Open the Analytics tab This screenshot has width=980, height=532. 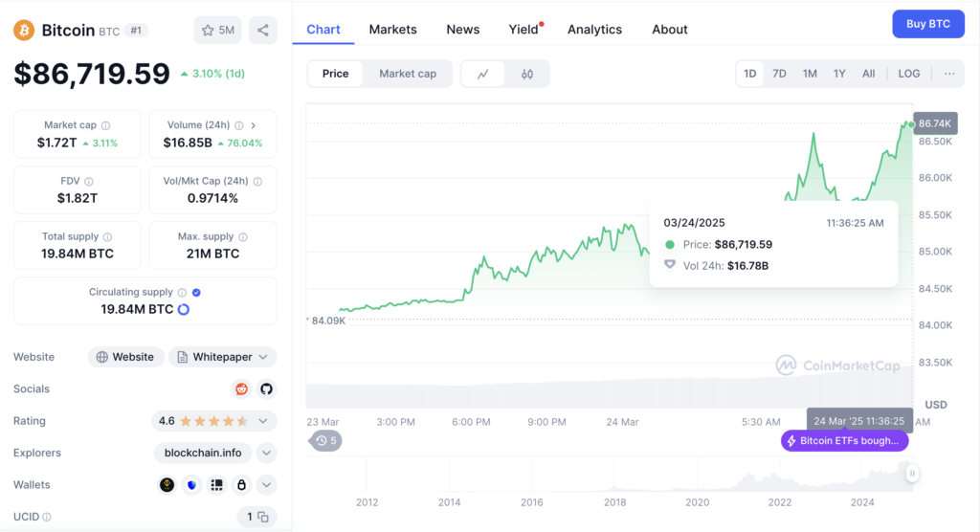pos(594,30)
